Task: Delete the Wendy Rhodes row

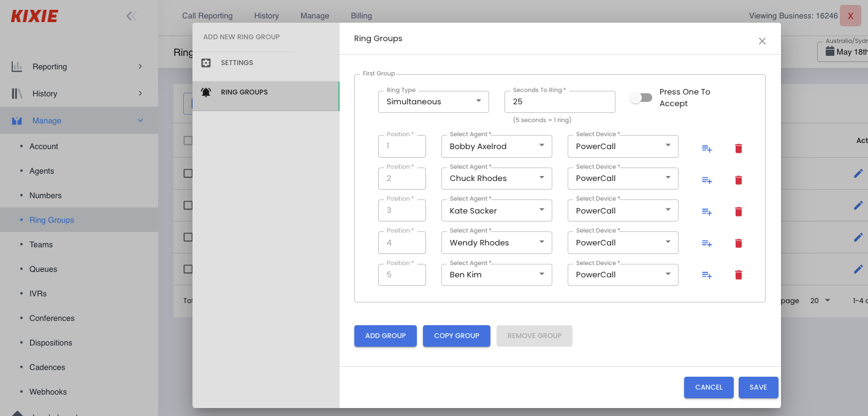Action: (739, 244)
